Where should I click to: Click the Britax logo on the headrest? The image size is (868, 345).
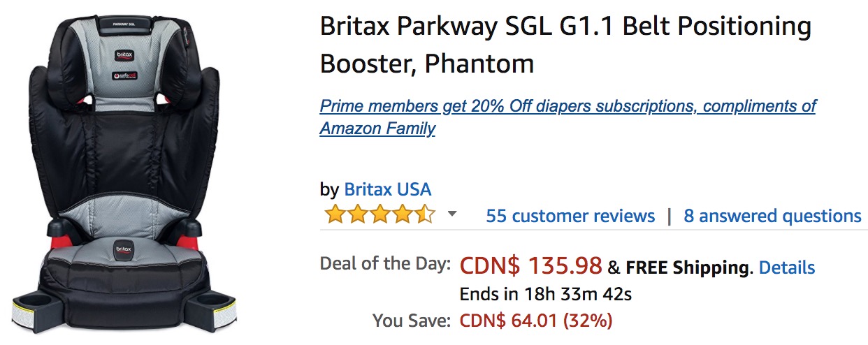[x=122, y=55]
